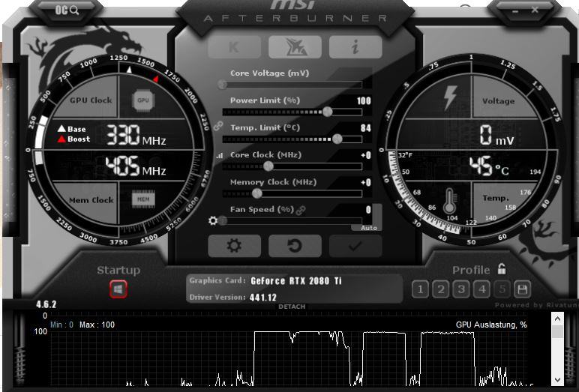Minimize the Afterburner window
Image resolution: width=579 pixels, height=392 pixels.
(515, 11)
